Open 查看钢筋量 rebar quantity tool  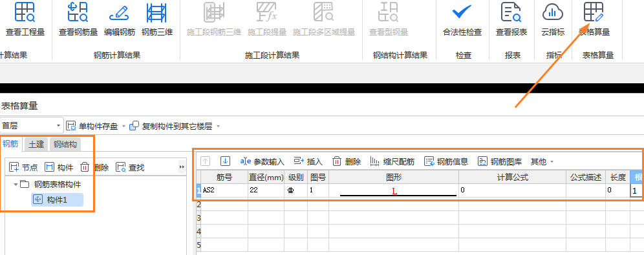[78, 19]
